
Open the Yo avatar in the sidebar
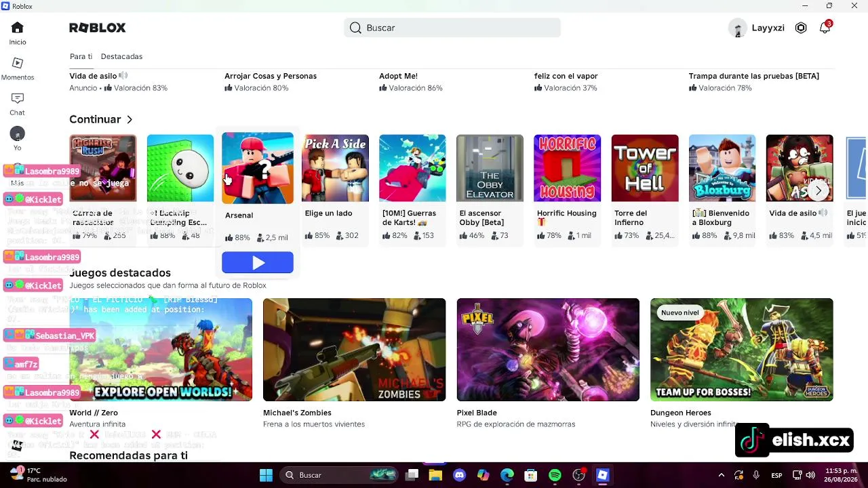[18, 138]
